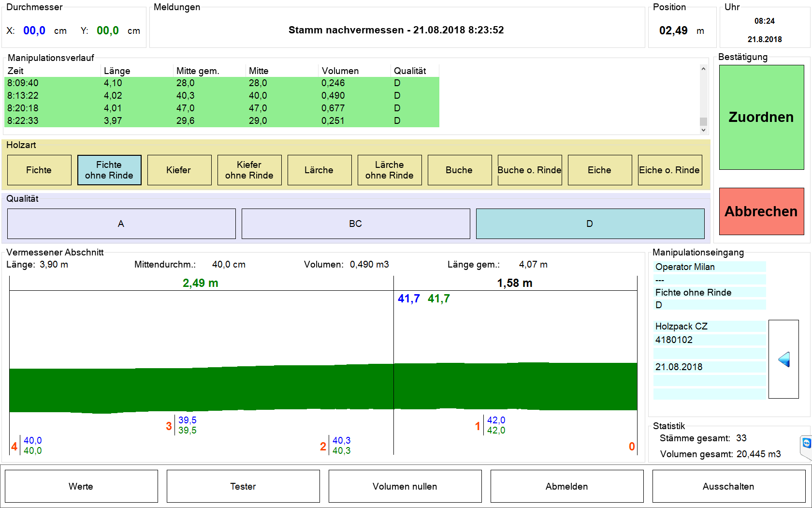812x508 pixels.
Task: Click measurement marker 4 value 40,0
Action: click(33, 446)
